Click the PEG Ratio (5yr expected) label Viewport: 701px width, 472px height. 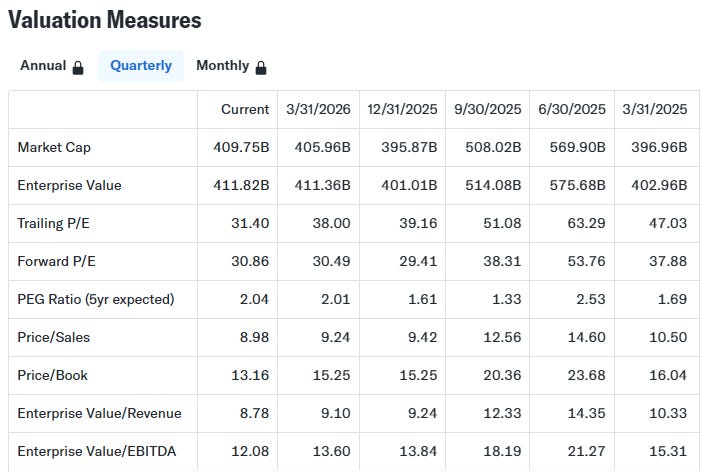[x=96, y=299]
